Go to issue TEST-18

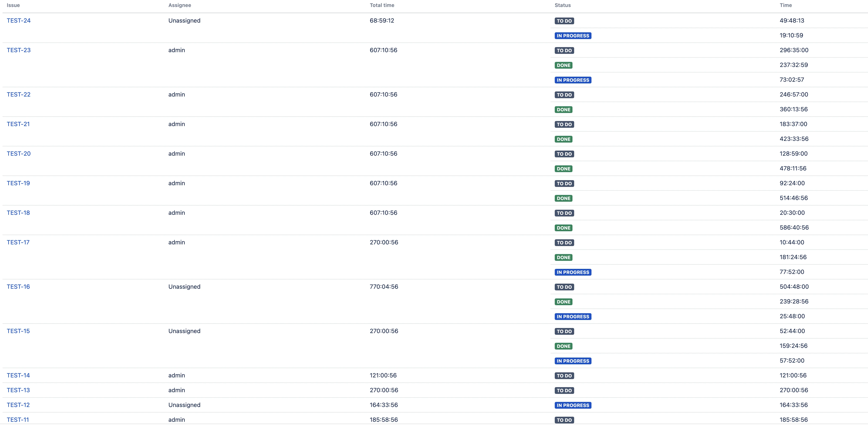(18, 213)
